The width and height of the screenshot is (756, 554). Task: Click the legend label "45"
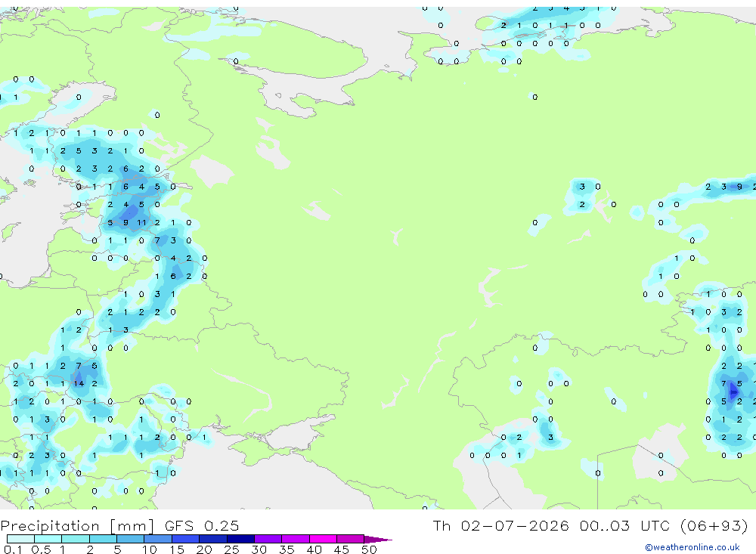click(342, 549)
